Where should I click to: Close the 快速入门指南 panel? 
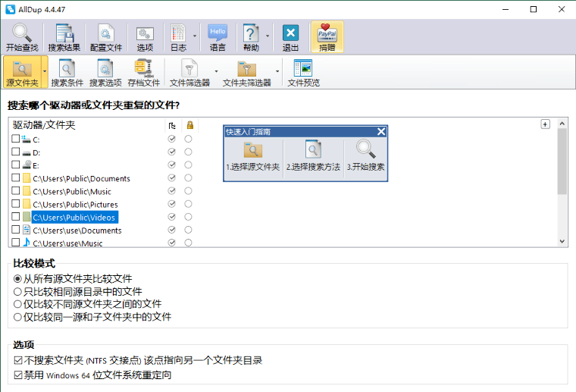pos(381,132)
